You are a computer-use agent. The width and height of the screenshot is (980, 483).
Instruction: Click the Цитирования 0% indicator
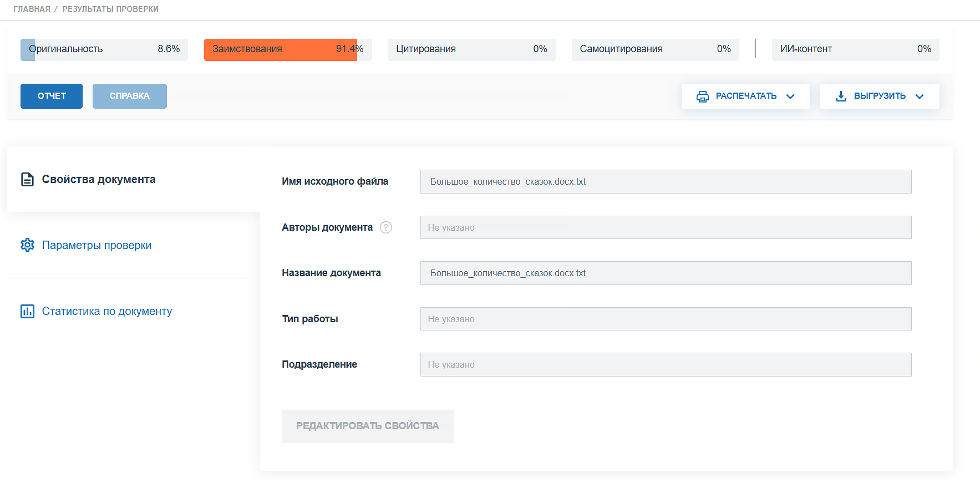(471, 49)
